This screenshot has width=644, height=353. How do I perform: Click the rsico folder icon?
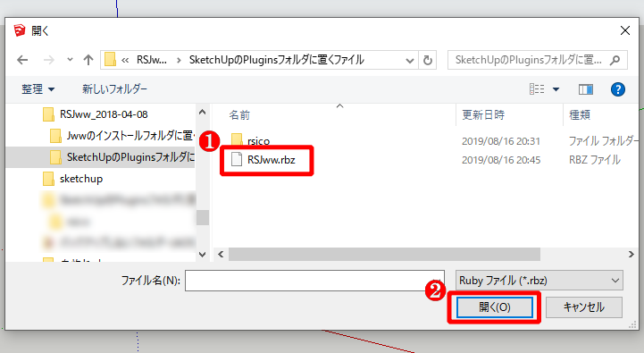click(x=237, y=140)
